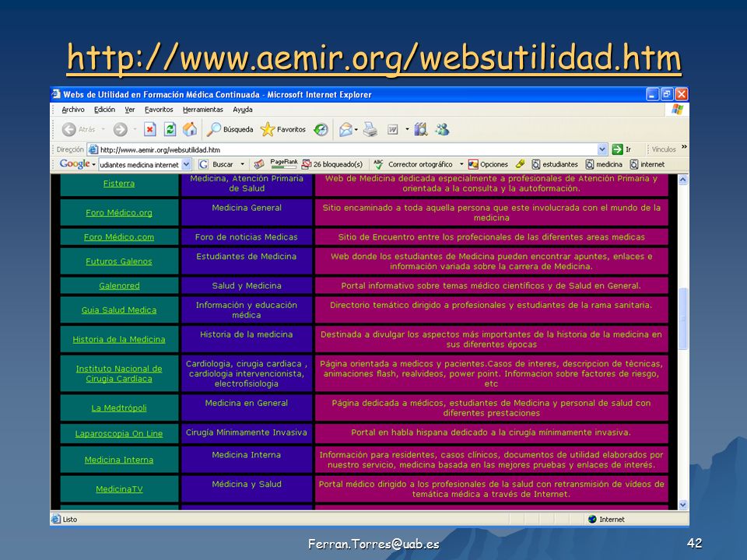Go to the home page icon

pyautogui.click(x=190, y=129)
